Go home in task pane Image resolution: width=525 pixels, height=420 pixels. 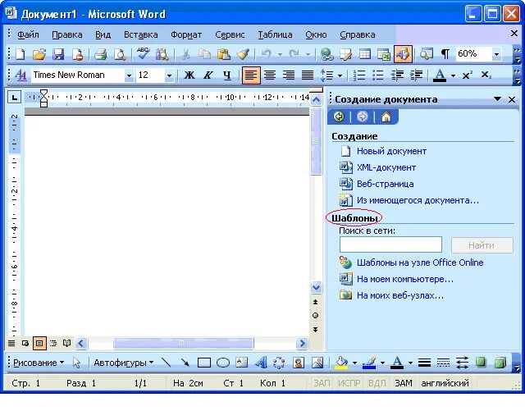[x=386, y=116]
